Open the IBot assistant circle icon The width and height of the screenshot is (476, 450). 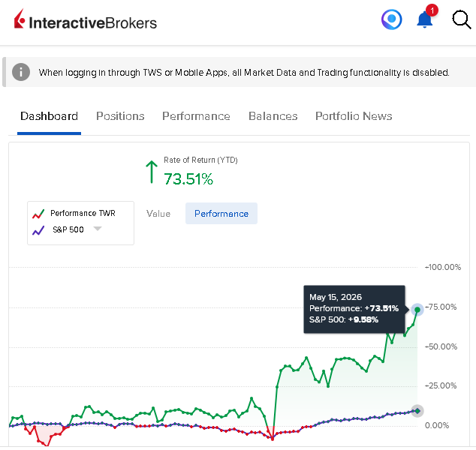click(x=392, y=19)
